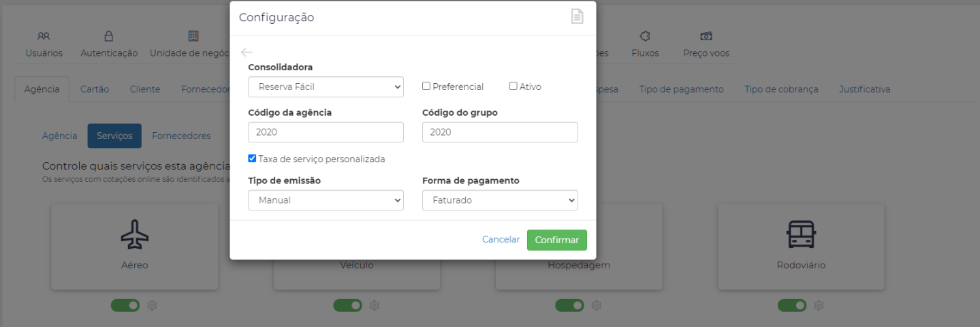Uncheck Taxa de serviço personalizada
This screenshot has height=327, width=980.
(252, 159)
